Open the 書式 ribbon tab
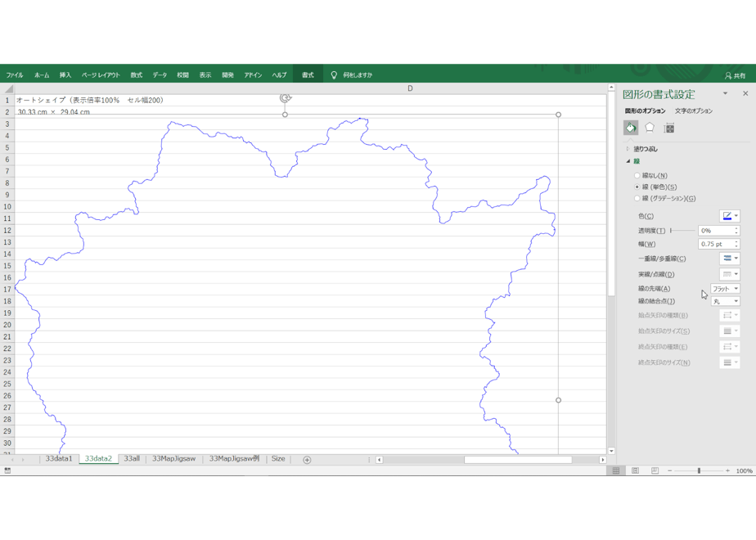 308,75
